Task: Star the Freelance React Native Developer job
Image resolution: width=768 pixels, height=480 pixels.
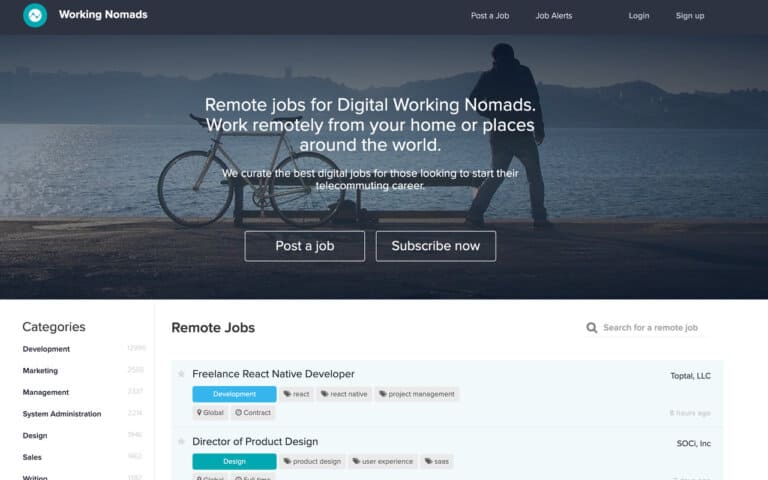Action: (x=181, y=374)
